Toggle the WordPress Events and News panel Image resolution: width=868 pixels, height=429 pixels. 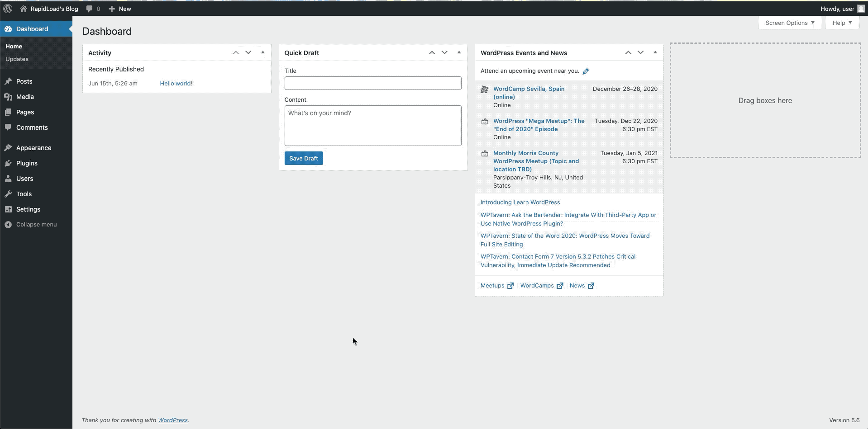[655, 52]
